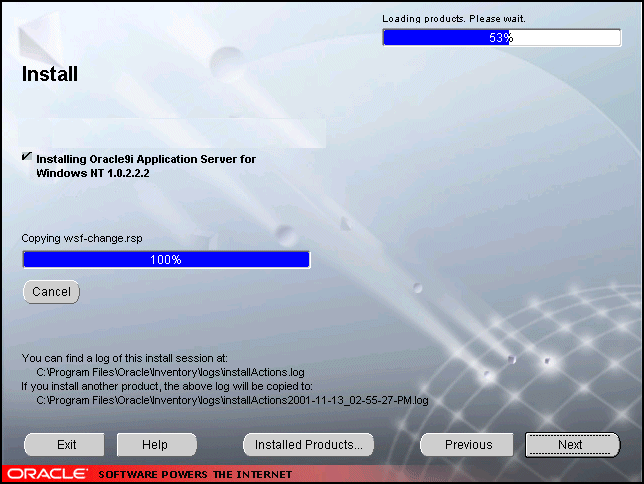644x484 pixels.
Task: Click the Exit button
Action: (x=64, y=445)
